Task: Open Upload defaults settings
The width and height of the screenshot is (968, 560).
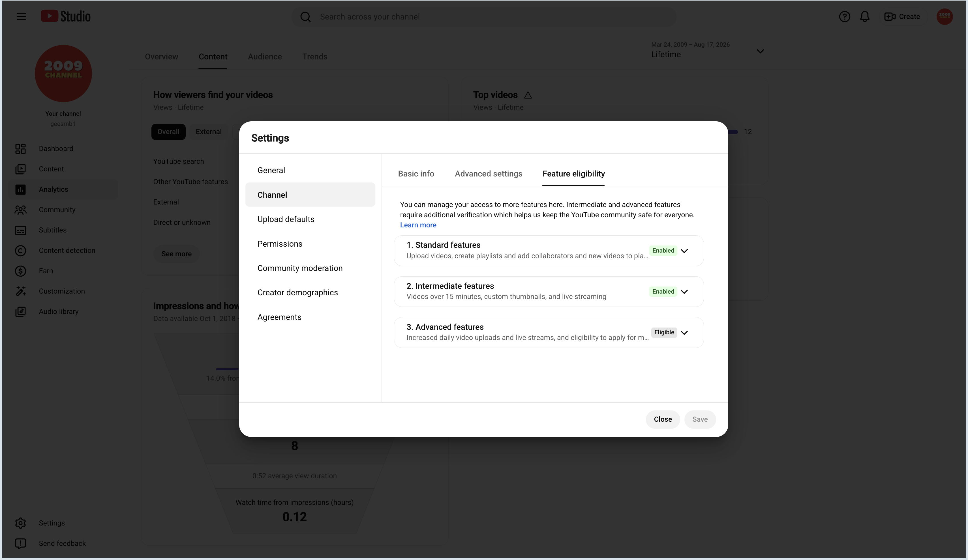Action: point(310,219)
